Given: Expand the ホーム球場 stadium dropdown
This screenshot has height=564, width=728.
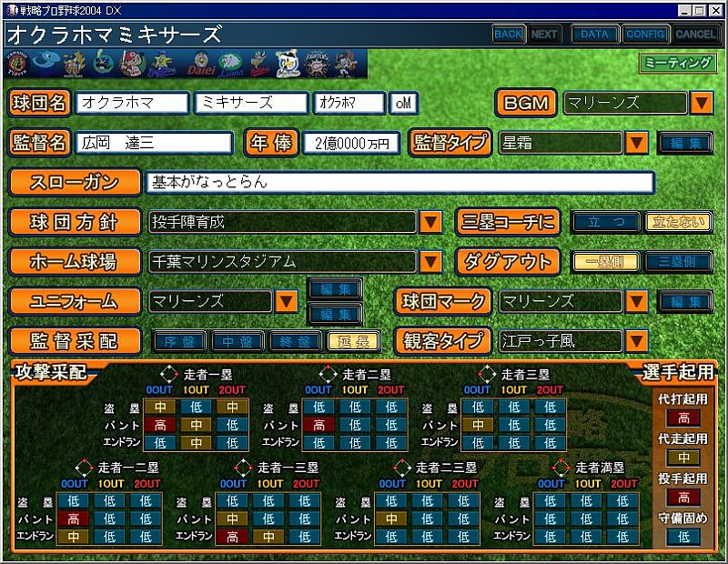Looking at the screenshot, I should (x=430, y=262).
